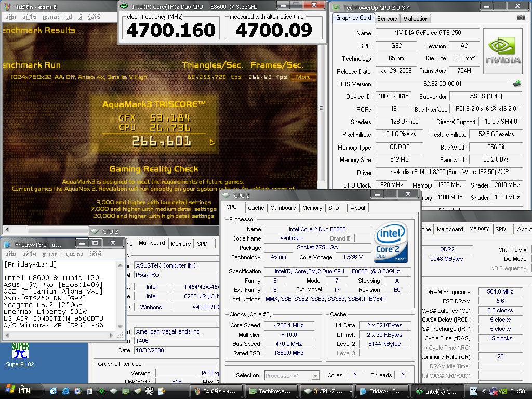The height and width of the screenshot is (399, 532).
Task: Click the NVIDIA logo in GPU-Z
Action: point(502,51)
